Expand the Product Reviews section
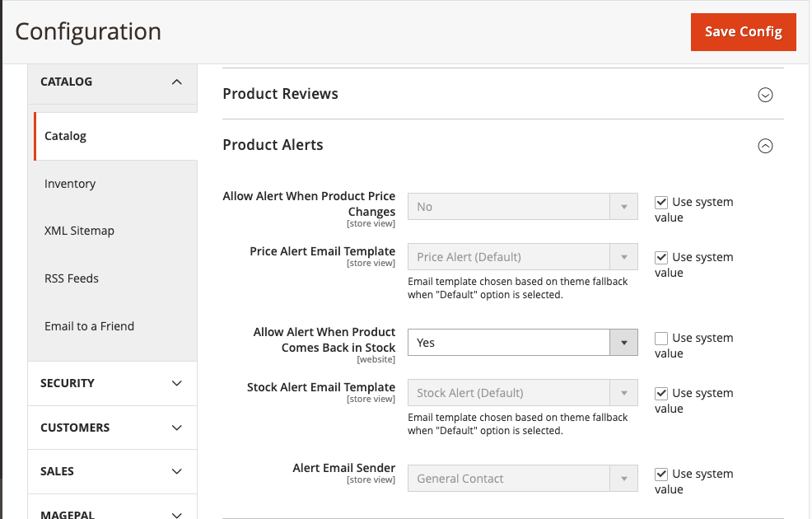Screen dimensions: 812x519 tap(765, 95)
